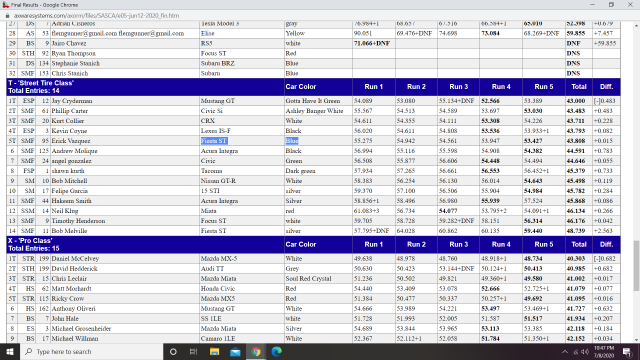The image size is (640, 360).
Task: Click 'Ashley Barger White' car color cell
Action: point(314,111)
